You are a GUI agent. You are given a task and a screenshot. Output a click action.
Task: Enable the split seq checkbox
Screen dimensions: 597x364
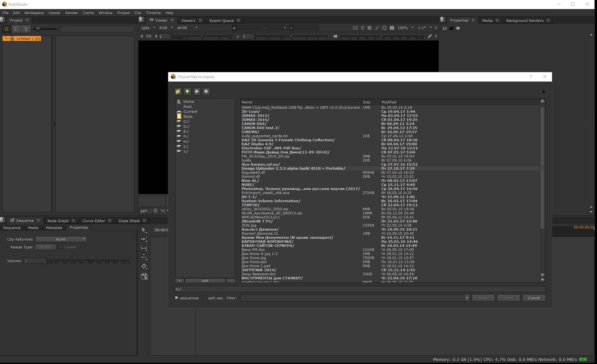(204, 298)
